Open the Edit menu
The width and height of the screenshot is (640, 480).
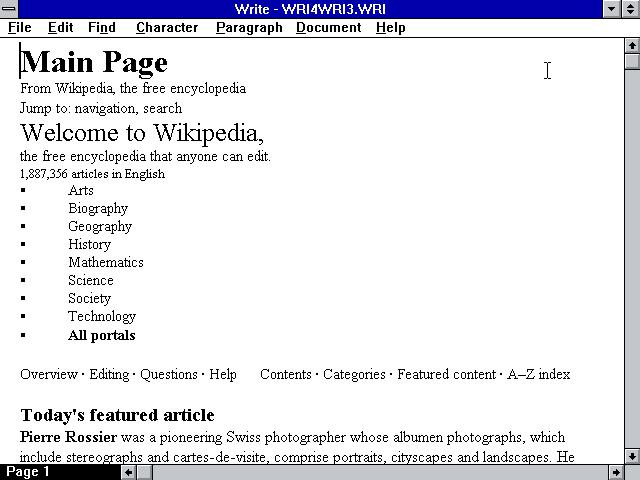(x=60, y=27)
